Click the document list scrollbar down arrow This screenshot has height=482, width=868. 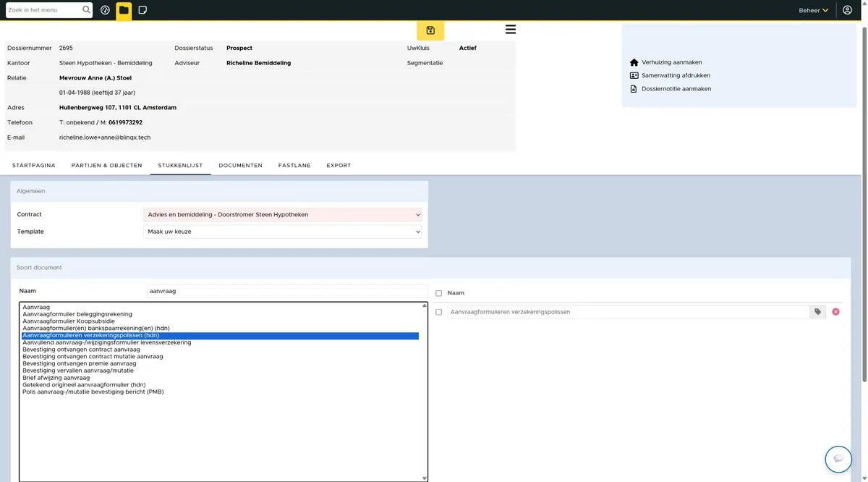click(425, 478)
